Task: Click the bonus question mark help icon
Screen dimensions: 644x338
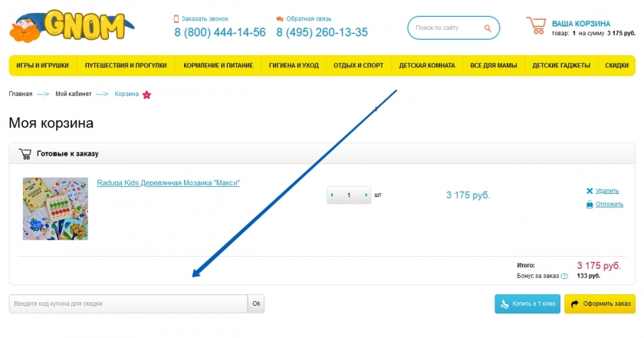Action: click(x=564, y=276)
